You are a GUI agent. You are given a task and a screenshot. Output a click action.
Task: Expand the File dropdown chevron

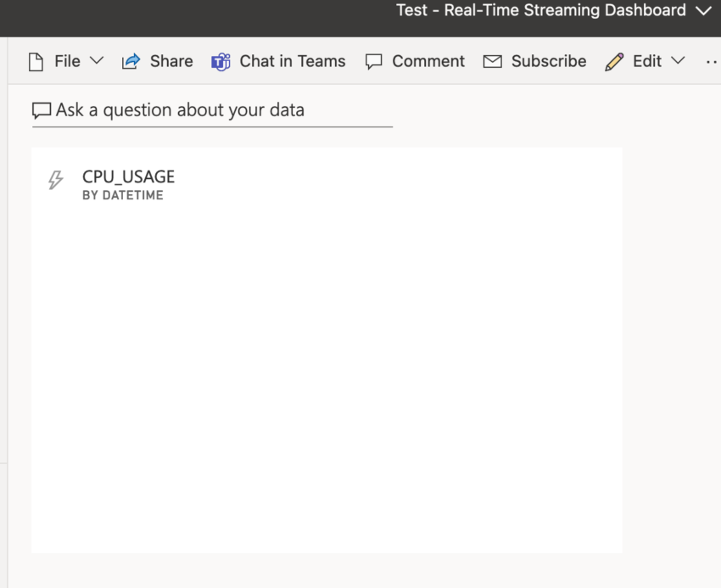pyautogui.click(x=96, y=60)
